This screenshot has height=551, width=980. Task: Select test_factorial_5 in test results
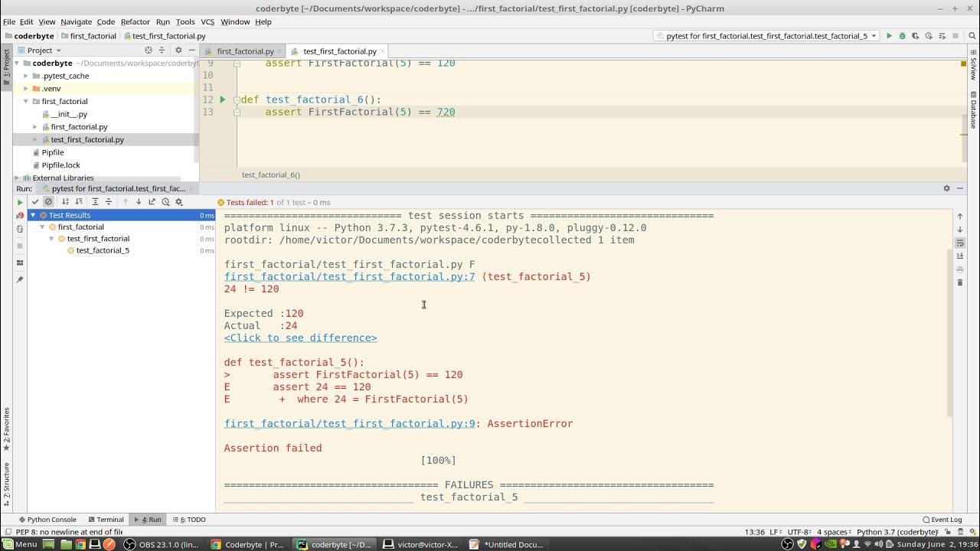pyautogui.click(x=102, y=251)
